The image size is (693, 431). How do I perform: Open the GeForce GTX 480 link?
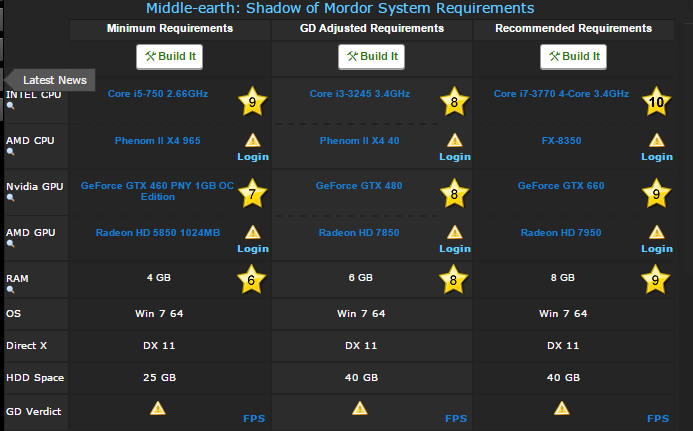tap(359, 186)
